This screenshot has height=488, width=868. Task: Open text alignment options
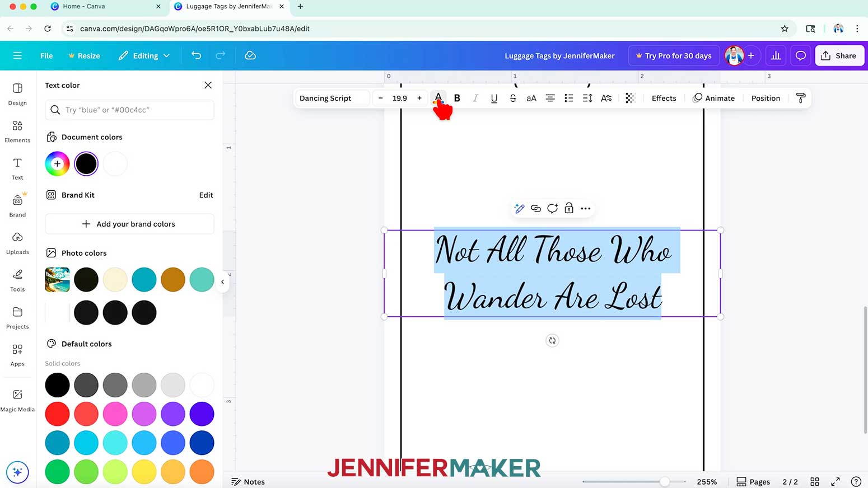point(550,98)
